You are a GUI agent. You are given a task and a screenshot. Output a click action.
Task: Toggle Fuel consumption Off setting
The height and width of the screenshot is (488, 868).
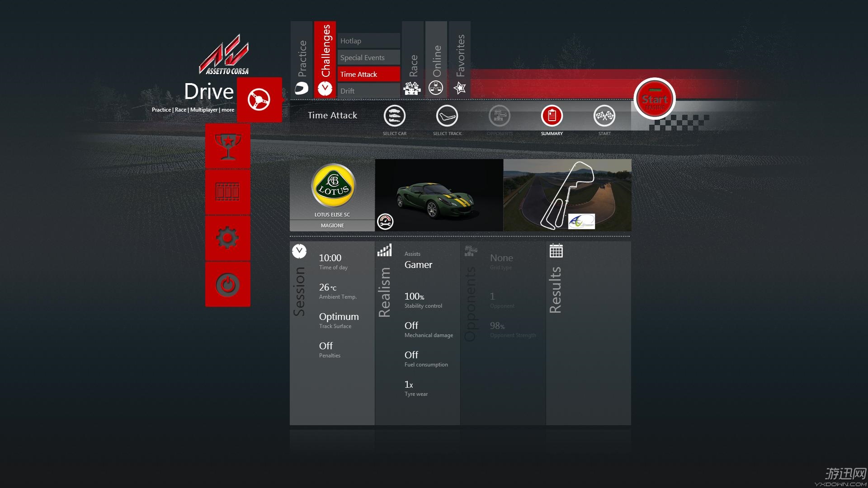(411, 355)
